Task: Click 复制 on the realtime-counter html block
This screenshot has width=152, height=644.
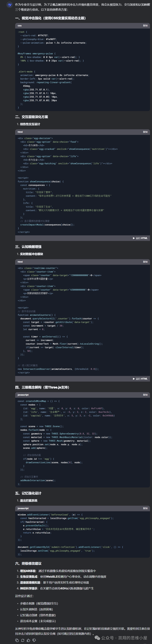Action: coord(145,262)
